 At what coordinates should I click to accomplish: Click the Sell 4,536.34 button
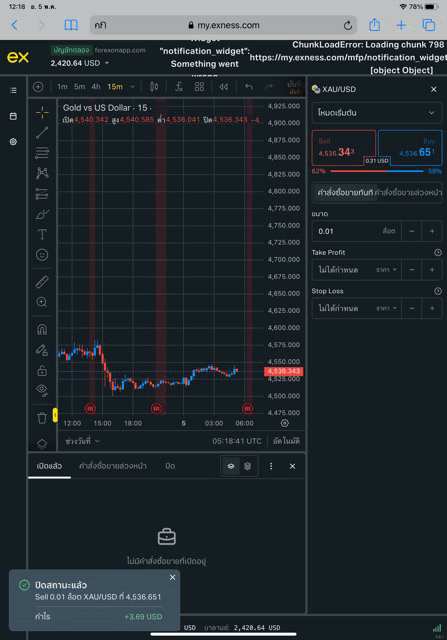point(343,147)
